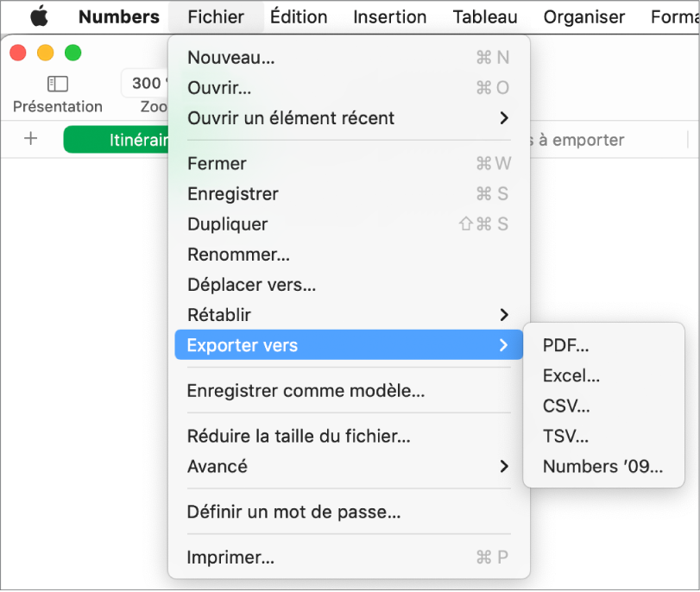Select Imprimer… menu entry
Screen dimensions: 700x592
coord(230,558)
